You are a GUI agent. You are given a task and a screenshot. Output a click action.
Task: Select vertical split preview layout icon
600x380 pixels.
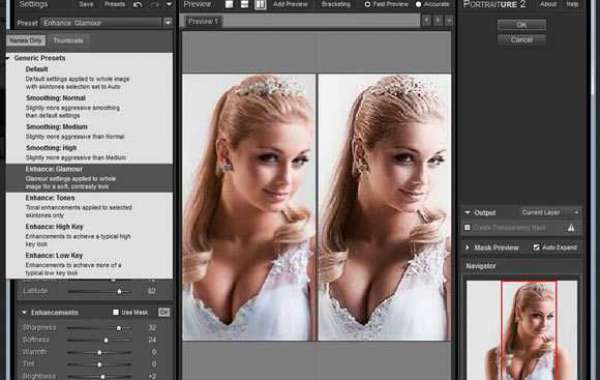point(260,4)
